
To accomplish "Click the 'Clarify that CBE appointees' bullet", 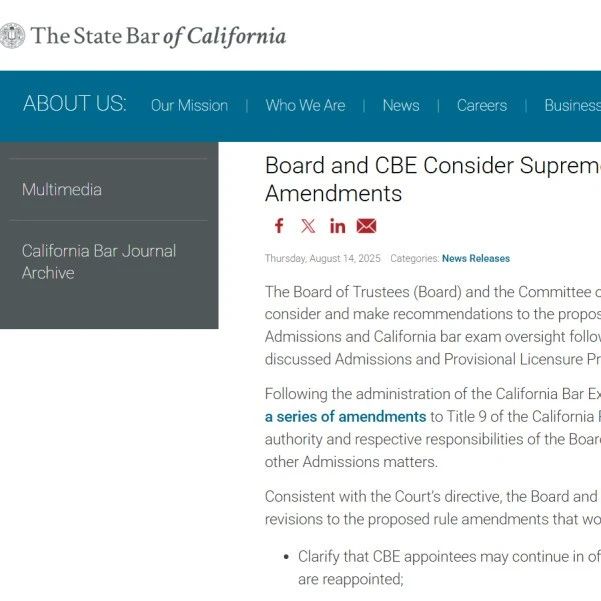I will coord(449,568).
